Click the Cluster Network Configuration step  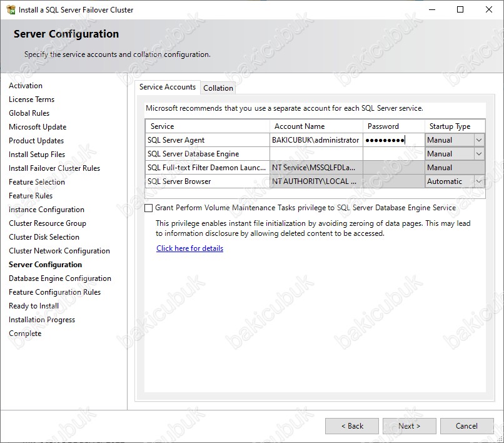(59, 251)
